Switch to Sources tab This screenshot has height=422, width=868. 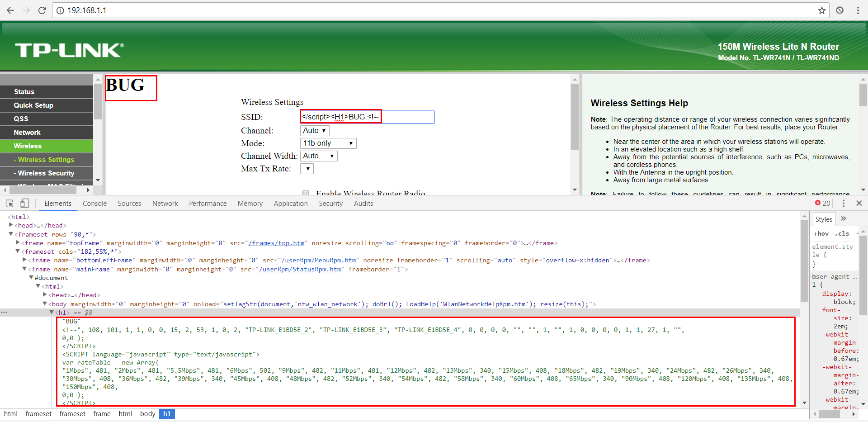(x=129, y=204)
